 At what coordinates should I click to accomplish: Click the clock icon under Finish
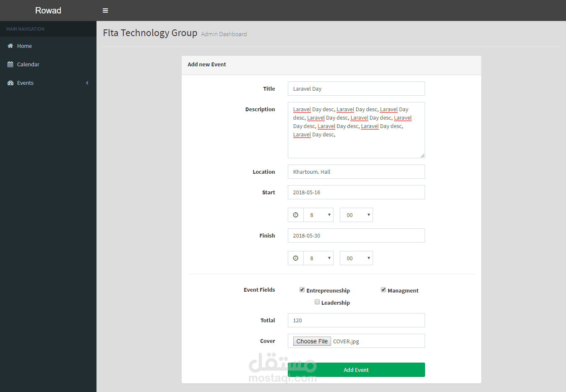pos(295,258)
